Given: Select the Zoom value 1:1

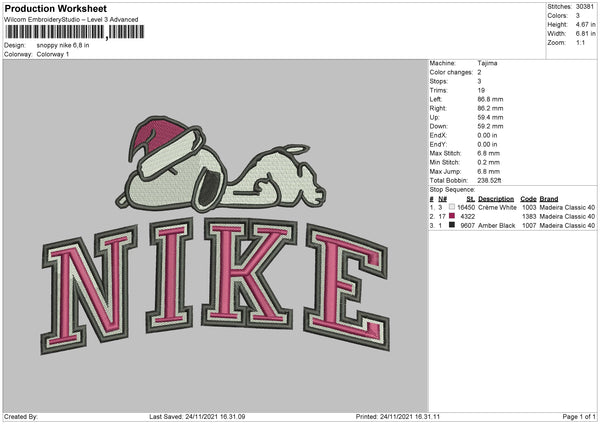Looking at the screenshot, I should [x=580, y=42].
